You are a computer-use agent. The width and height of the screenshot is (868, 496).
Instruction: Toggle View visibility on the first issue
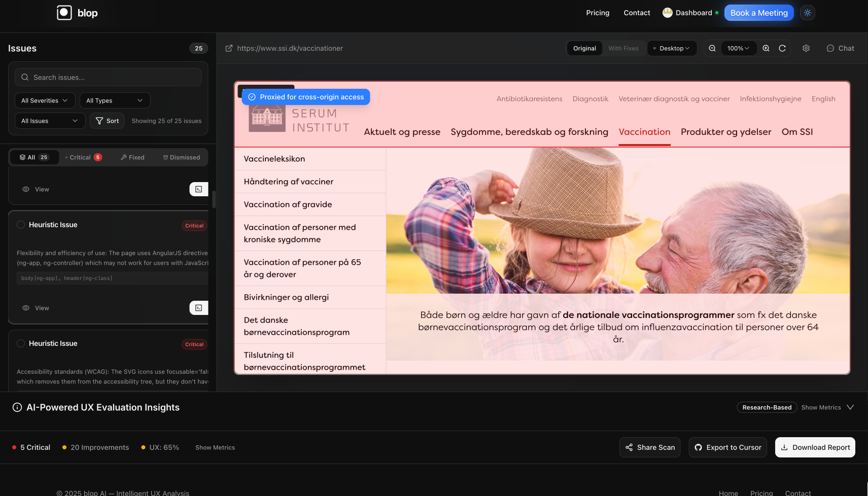(x=35, y=189)
